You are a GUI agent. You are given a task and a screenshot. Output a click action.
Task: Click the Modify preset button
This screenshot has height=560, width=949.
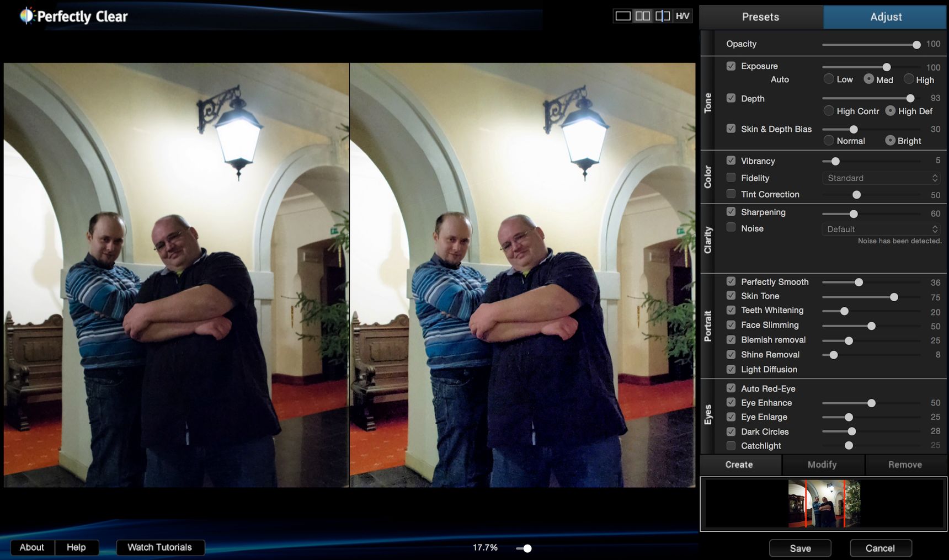[822, 465]
